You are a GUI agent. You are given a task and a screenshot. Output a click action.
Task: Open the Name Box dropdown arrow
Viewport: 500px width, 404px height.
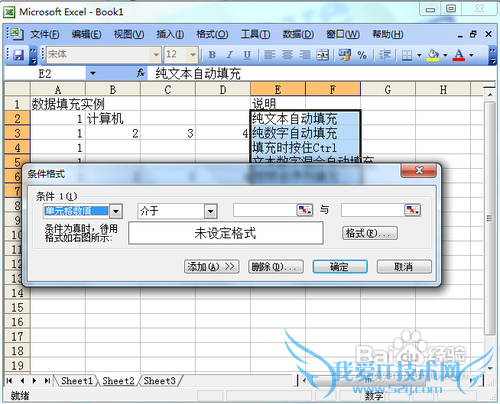[93, 73]
